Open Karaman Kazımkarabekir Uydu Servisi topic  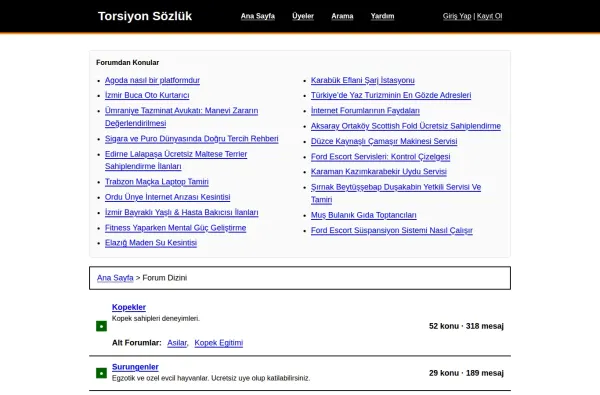(378, 171)
